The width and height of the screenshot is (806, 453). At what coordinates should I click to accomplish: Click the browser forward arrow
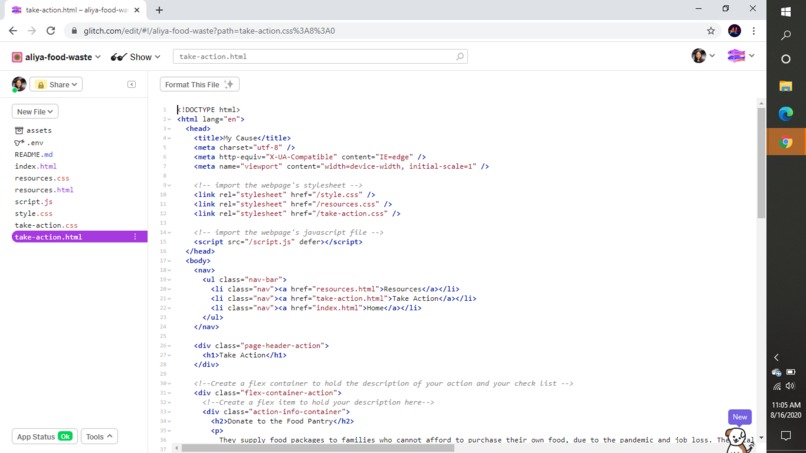tap(32, 31)
